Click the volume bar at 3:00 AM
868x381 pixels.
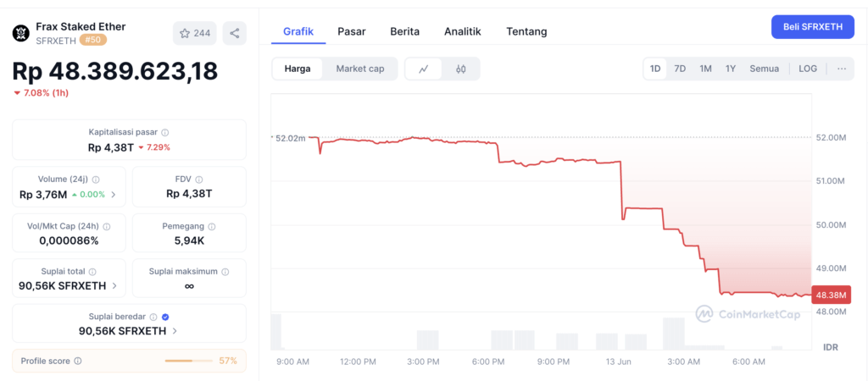[x=674, y=334]
